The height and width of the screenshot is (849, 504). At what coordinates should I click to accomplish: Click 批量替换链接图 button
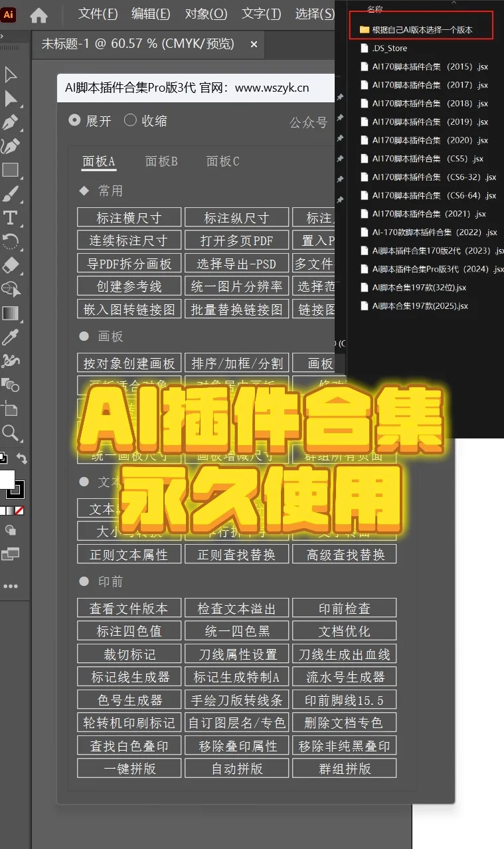click(236, 310)
